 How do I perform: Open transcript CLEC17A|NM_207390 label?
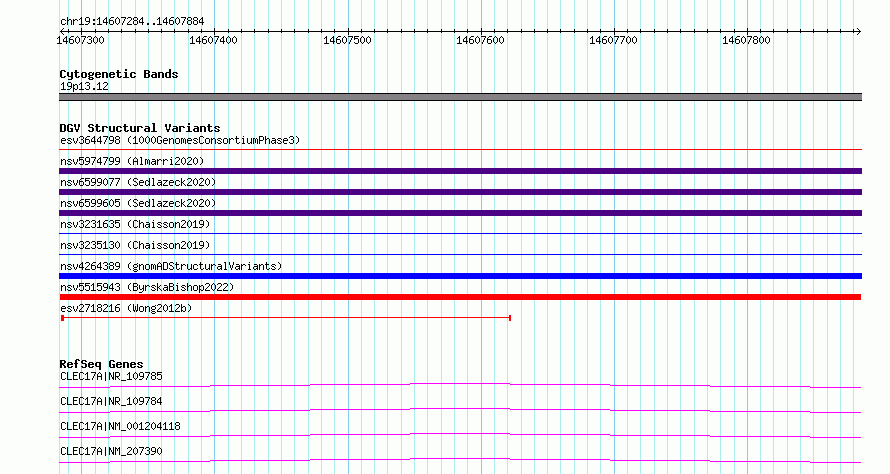click(x=111, y=451)
